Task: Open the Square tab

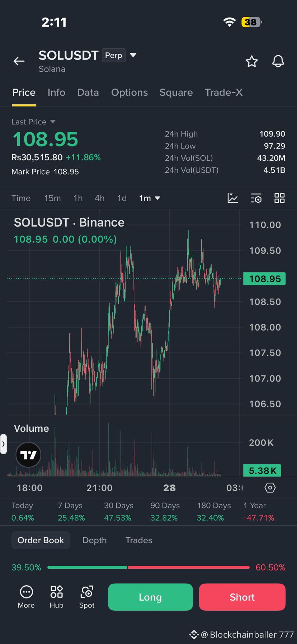Action: click(176, 93)
